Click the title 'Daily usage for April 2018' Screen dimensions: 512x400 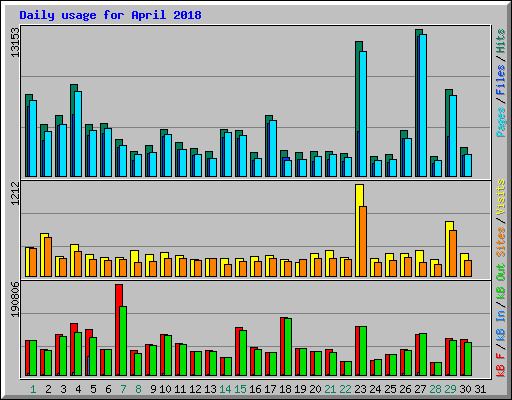(110, 15)
